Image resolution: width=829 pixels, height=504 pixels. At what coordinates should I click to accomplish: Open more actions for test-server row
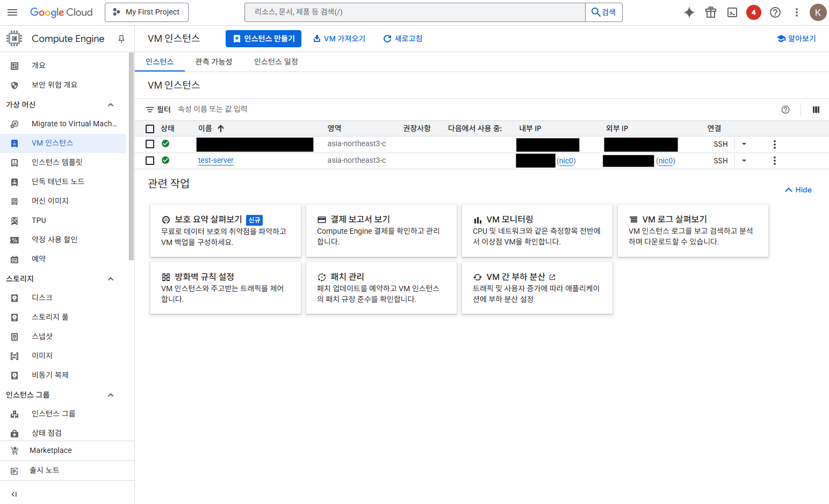pos(774,161)
